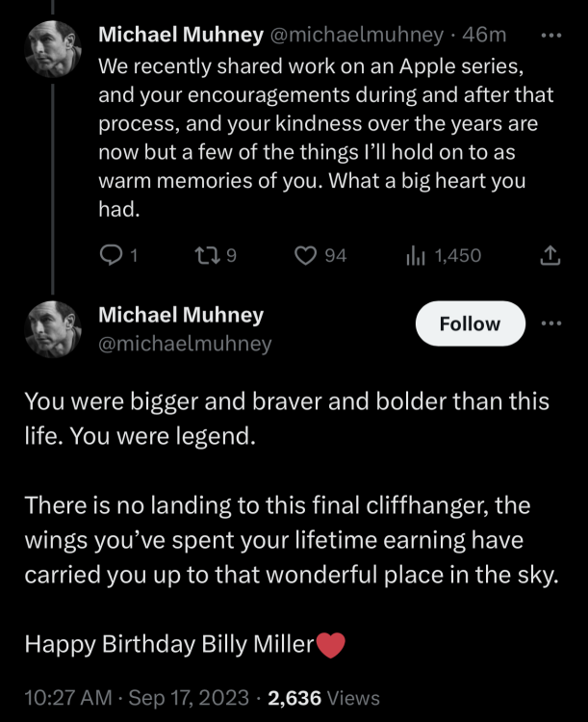Open the 2,636 Views count
588x722 pixels.
pyautogui.click(x=322, y=698)
